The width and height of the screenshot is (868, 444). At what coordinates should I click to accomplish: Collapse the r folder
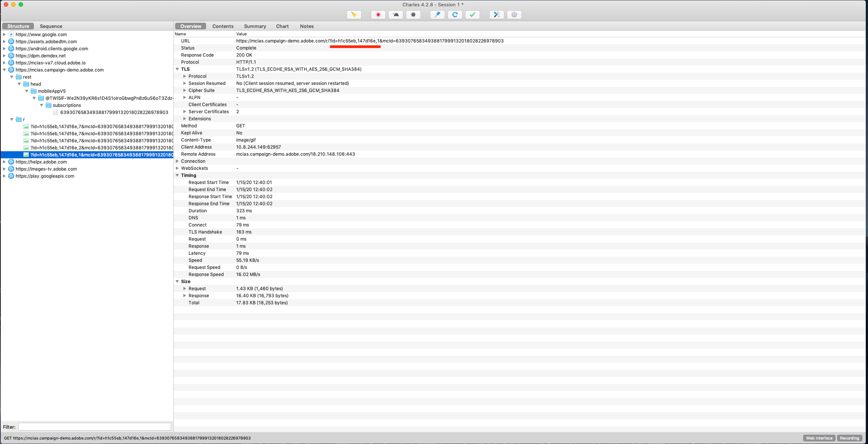point(12,119)
